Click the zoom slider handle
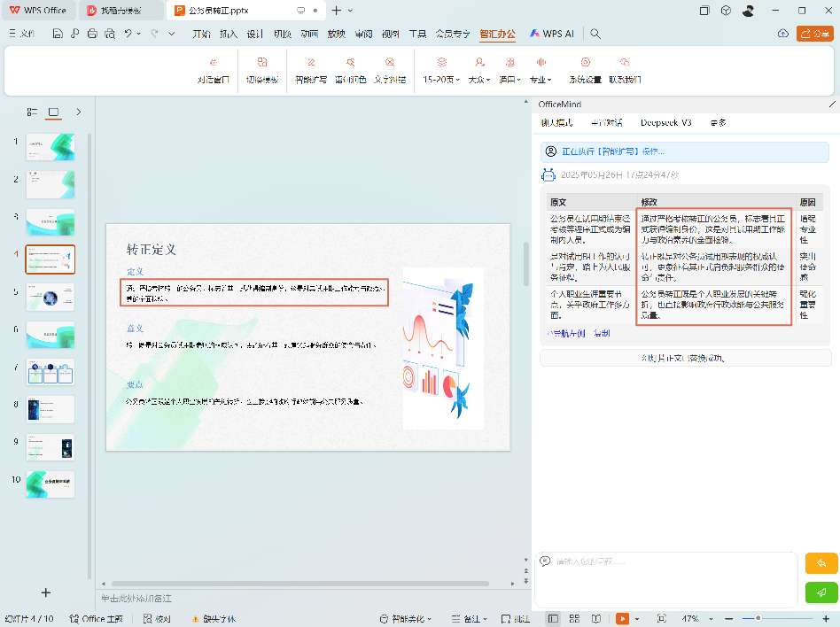This screenshot has width=840, height=627. pos(758,618)
